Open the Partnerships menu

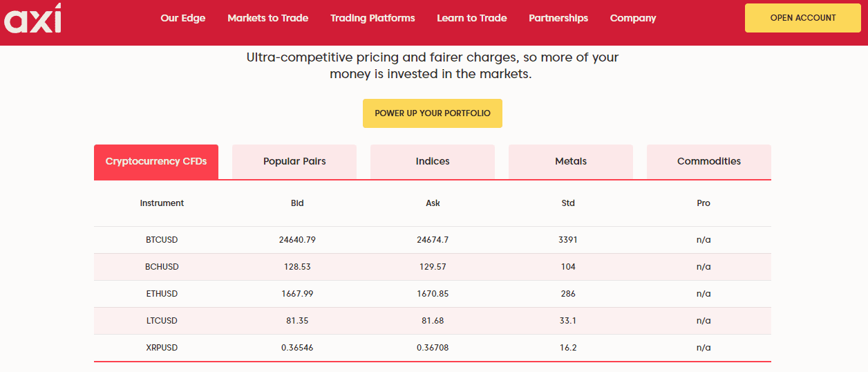click(x=558, y=18)
